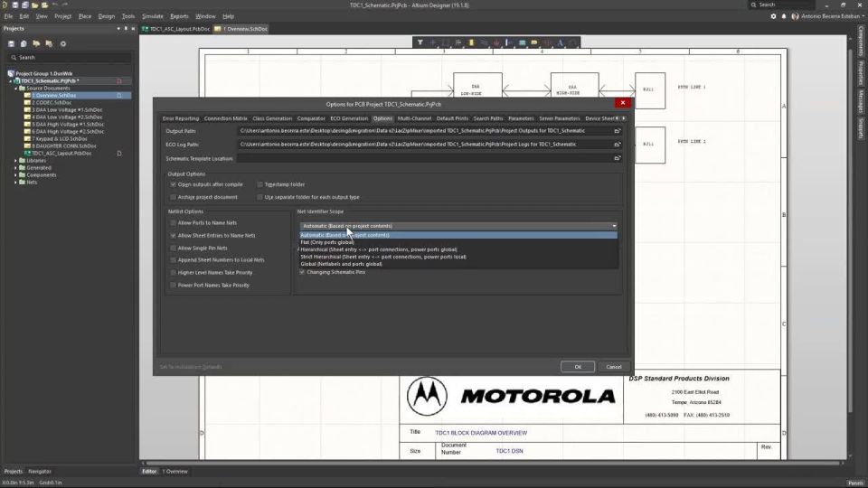The image size is (868, 488).
Task: Click the red power port icon in schematic toolbar
Action: 496,42
